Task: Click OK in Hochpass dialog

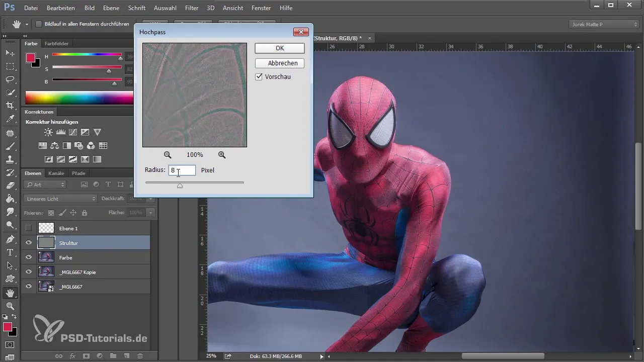Action: (x=280, y=48)
